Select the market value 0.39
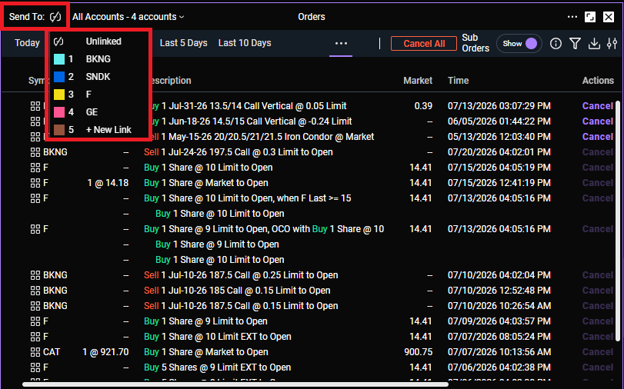This screenshot has width=624, height=389. 423,106
